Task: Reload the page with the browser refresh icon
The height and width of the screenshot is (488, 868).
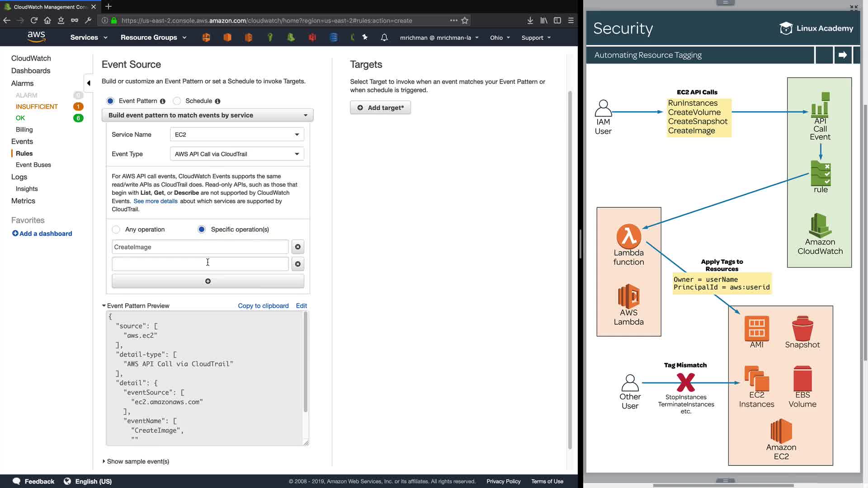Action: [x=34, y=20]
